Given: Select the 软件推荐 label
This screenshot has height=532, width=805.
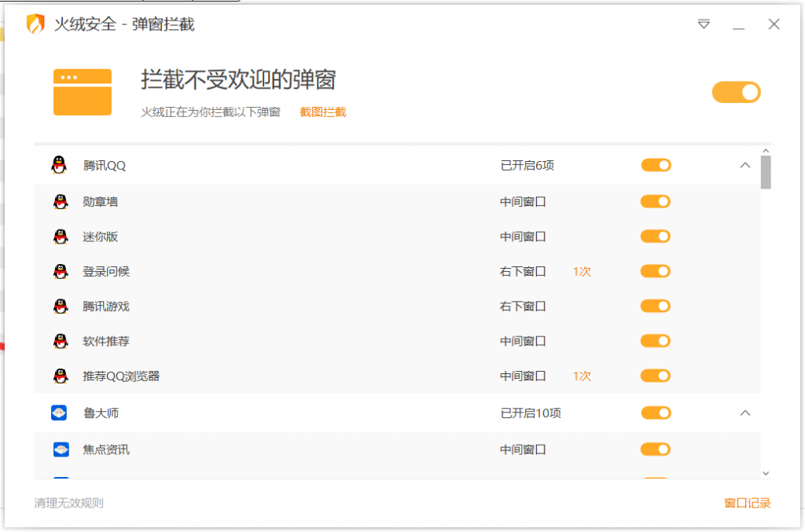Looking at the screenshot, I should [x=106, y=341].
